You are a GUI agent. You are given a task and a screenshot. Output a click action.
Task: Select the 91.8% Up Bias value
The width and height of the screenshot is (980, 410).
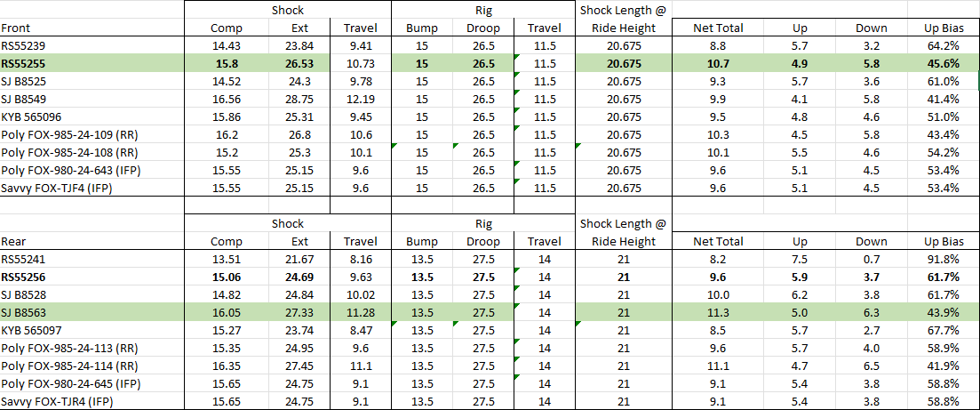942,259
